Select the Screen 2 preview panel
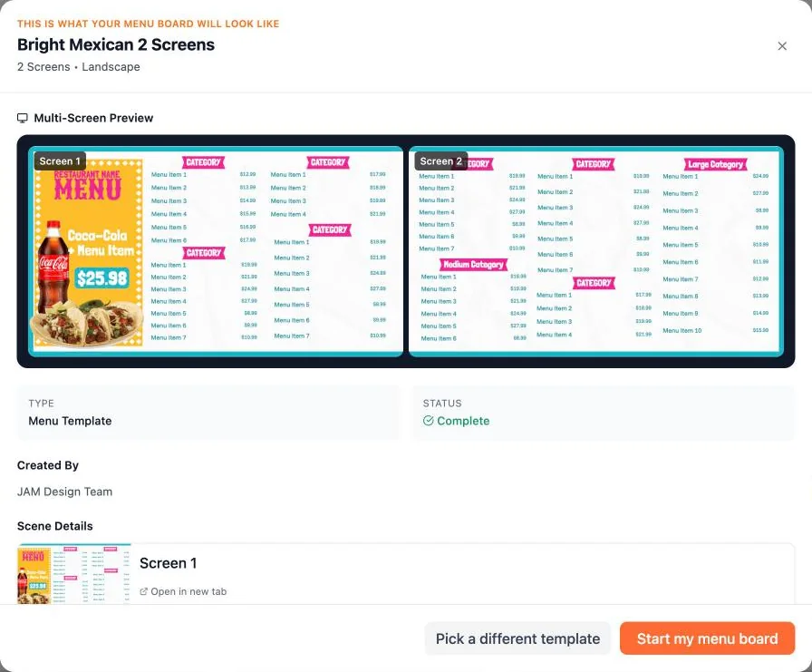 [596, 251]
